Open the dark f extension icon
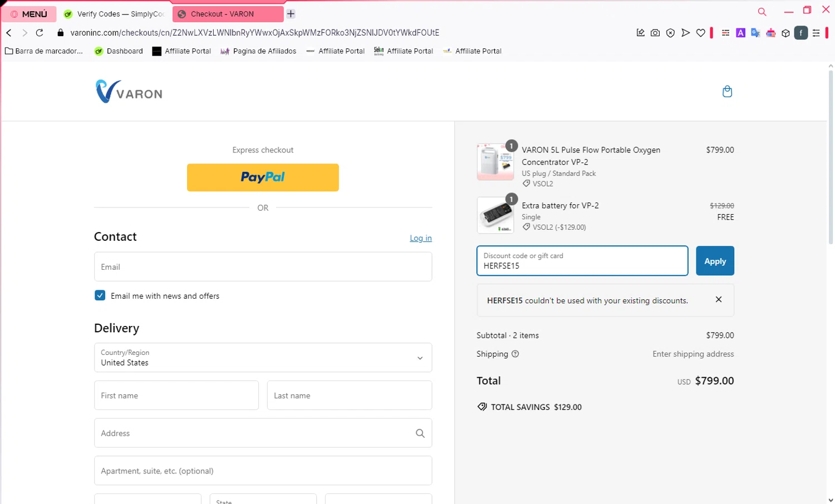 tap(800, 33)
